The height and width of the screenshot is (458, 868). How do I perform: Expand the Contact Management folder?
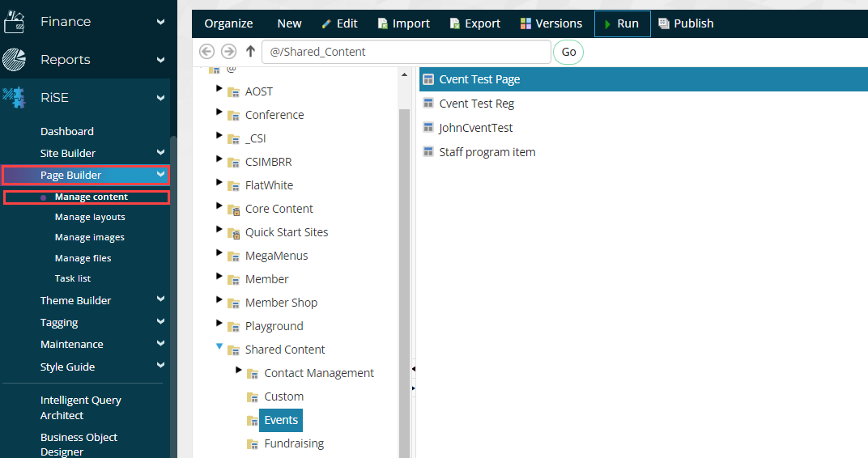[x=239, y=370]
